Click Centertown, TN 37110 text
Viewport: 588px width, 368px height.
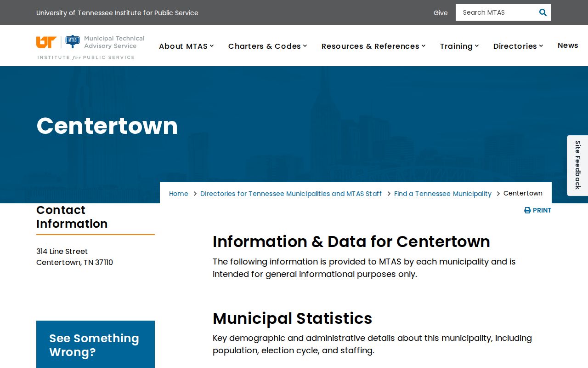click(74, 262)
